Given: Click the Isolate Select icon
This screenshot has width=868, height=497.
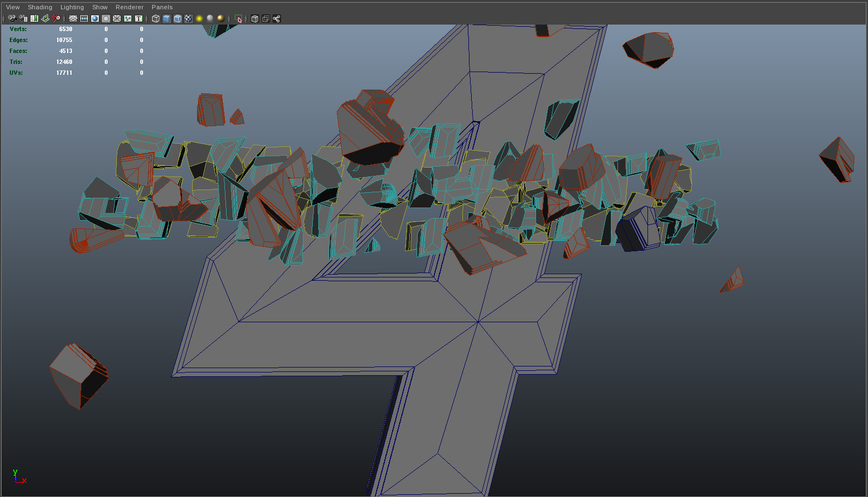Looking at the screenshot, I should [239, 19].
